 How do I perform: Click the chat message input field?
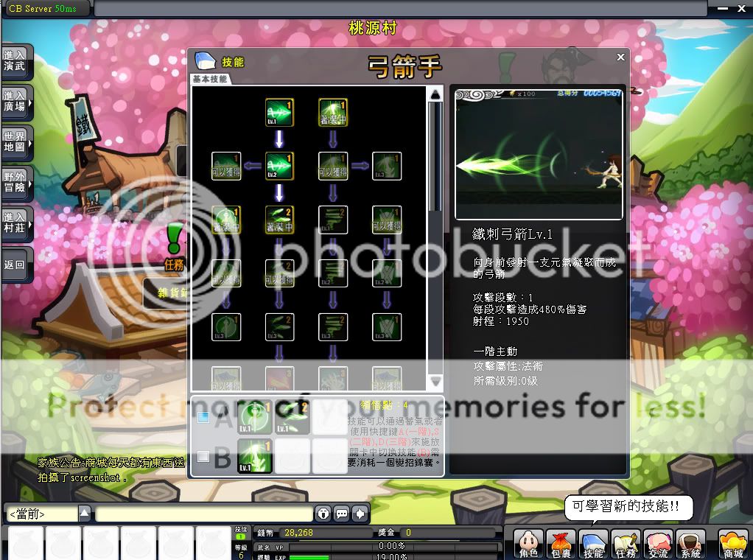point(204,514)
